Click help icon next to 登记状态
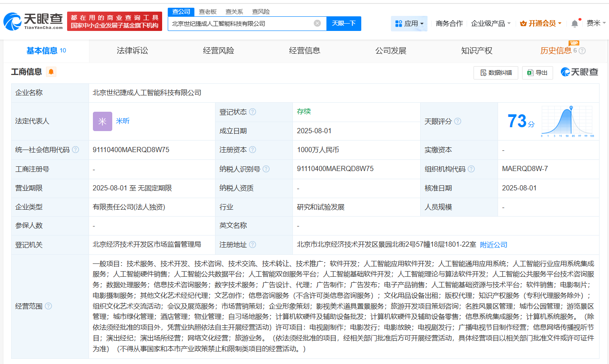 tap(252, 112)
